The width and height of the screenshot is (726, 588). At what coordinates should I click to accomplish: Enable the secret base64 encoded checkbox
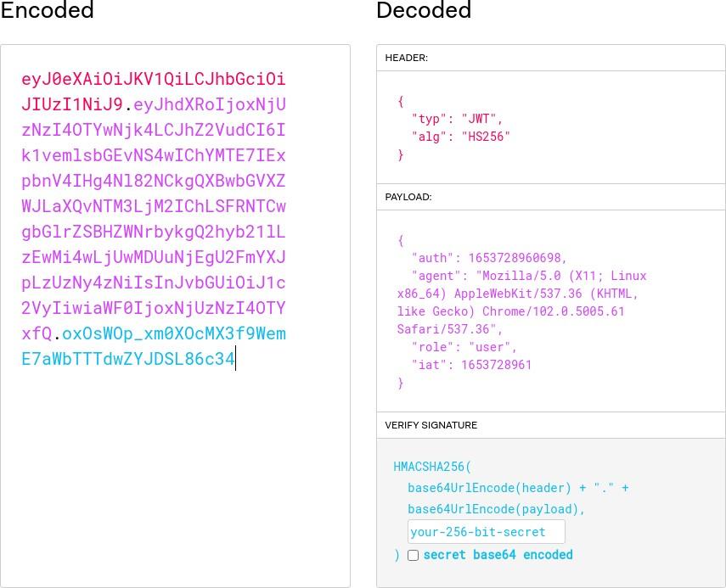(413, 555)
